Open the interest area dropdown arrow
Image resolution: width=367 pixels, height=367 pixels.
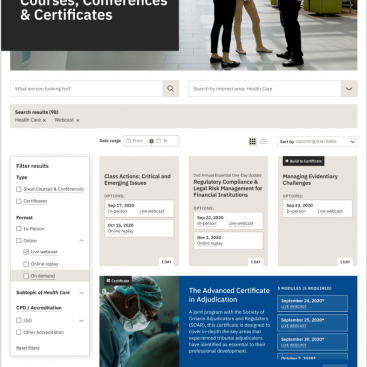(x=349, y=89)
